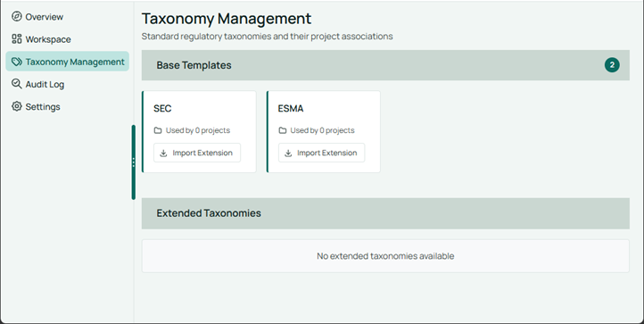The height and width of the screenshot is (324, 644).
Task: Select the ESMA template title
Action: point(291,109)
